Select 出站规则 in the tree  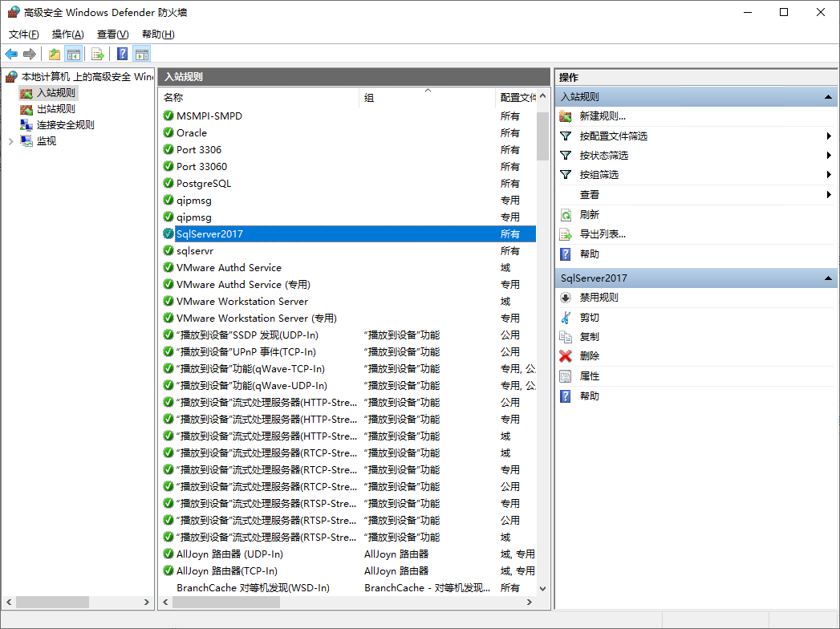point(55,109)
